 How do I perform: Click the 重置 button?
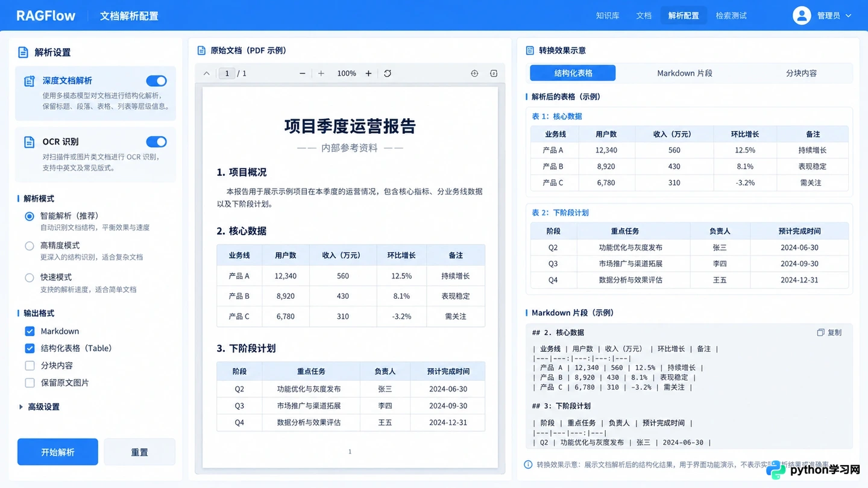pos(139,452)
